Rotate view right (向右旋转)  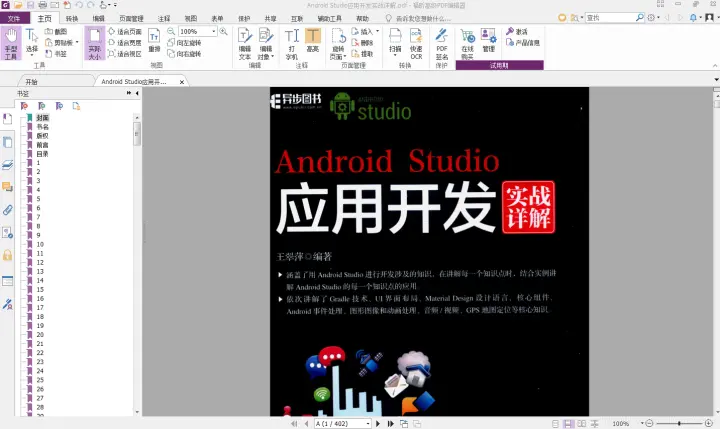click(184, 54)
